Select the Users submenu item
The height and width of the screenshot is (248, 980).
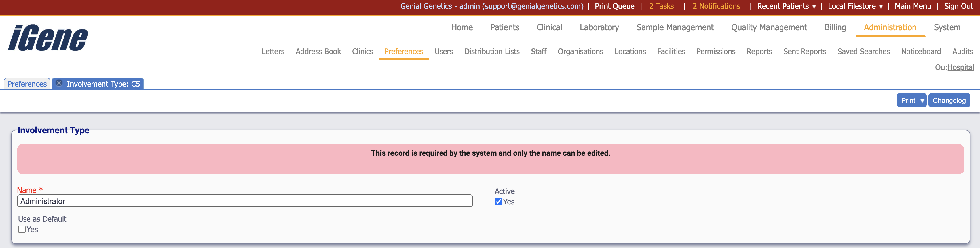point(443,51)
